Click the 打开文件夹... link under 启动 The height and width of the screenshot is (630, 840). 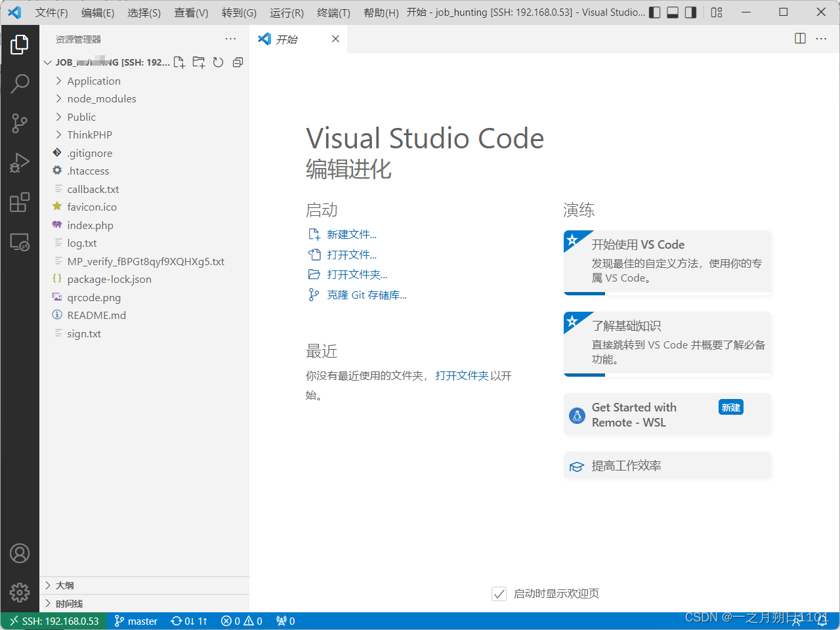[357, 274]
